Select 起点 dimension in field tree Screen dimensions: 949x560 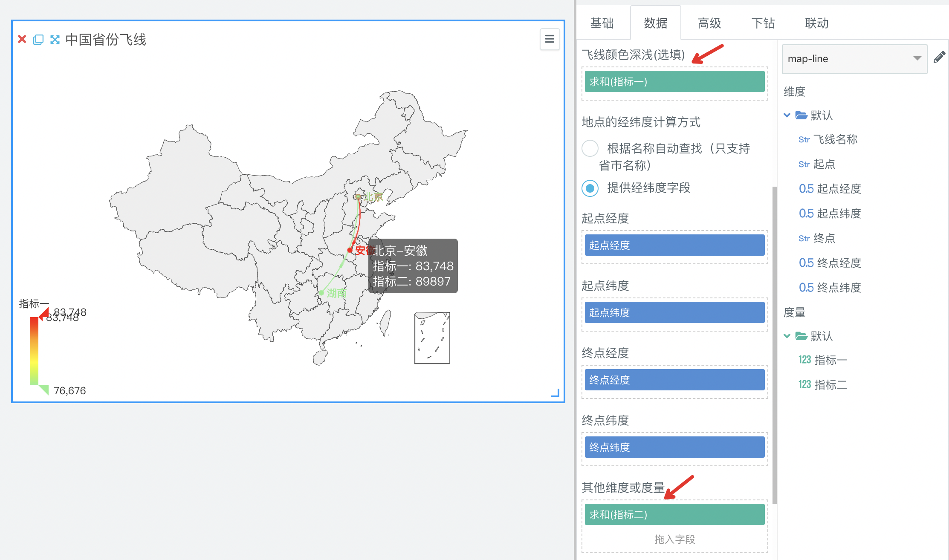pyautogui.click(x=824, y=164)
